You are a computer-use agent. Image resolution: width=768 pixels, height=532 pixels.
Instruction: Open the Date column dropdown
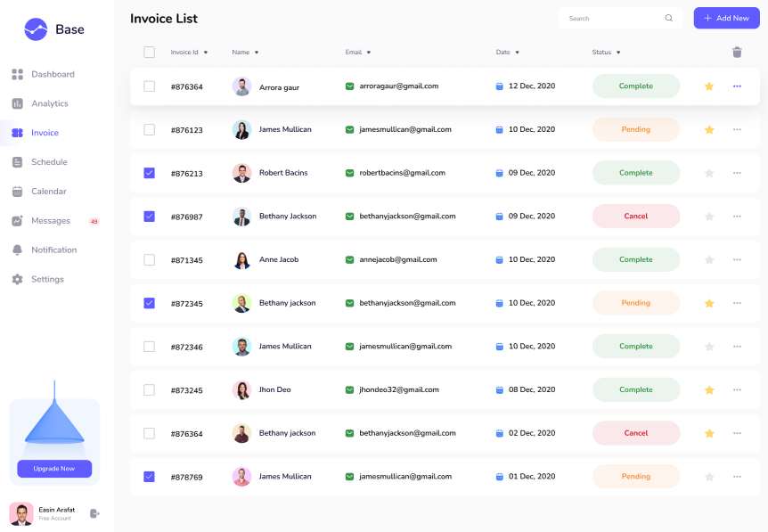(x=519, y=52)
